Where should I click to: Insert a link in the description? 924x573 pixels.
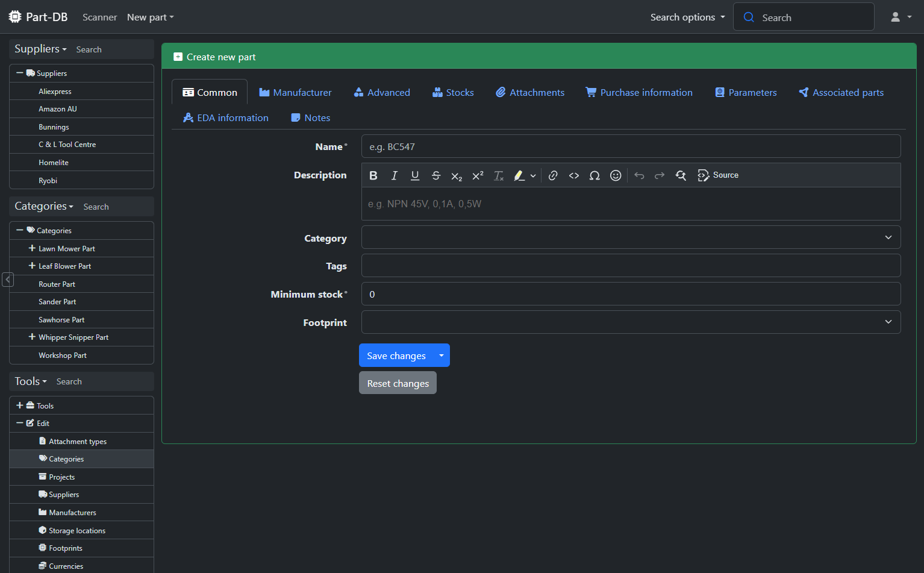click(553, 175)
